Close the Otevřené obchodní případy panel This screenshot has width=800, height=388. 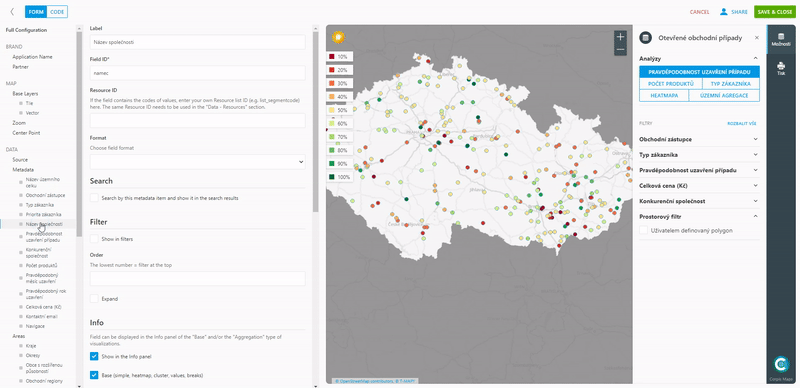click(x=757, y=38)
